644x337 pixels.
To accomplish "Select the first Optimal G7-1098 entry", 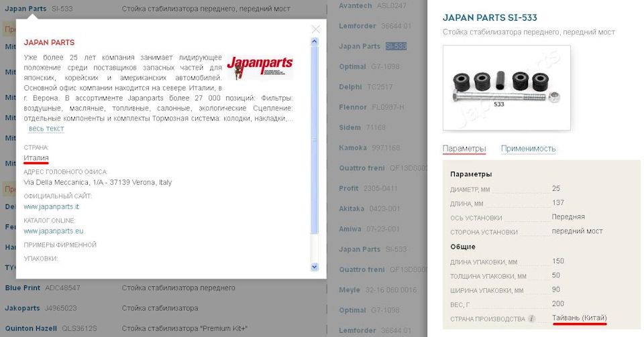I will pos(369,66).
